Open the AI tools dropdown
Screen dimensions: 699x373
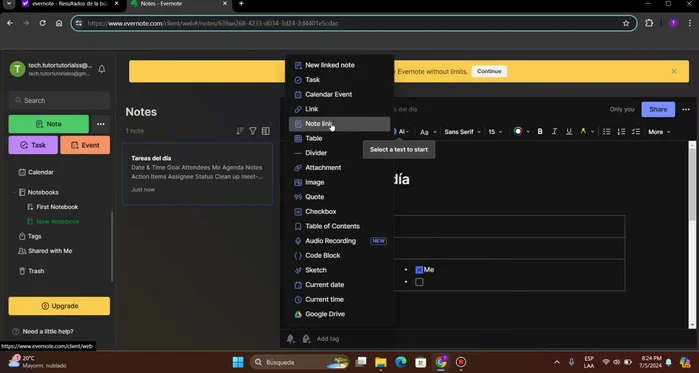point(402,131)
